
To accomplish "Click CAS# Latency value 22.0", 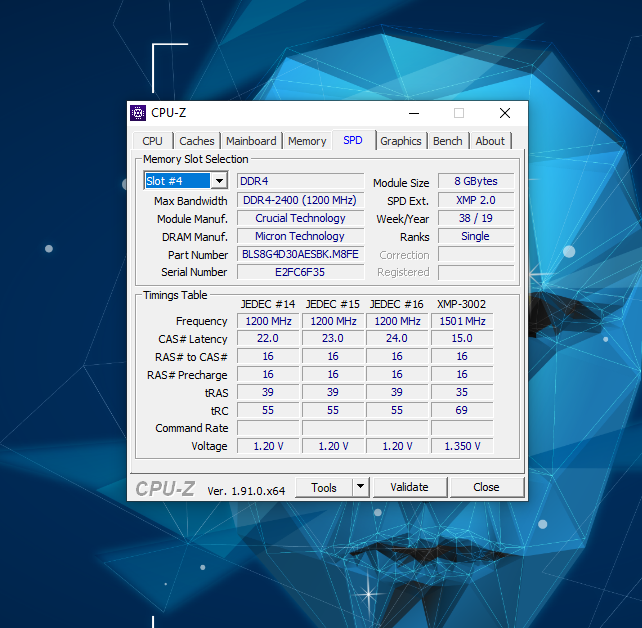I will coord(268,339).
